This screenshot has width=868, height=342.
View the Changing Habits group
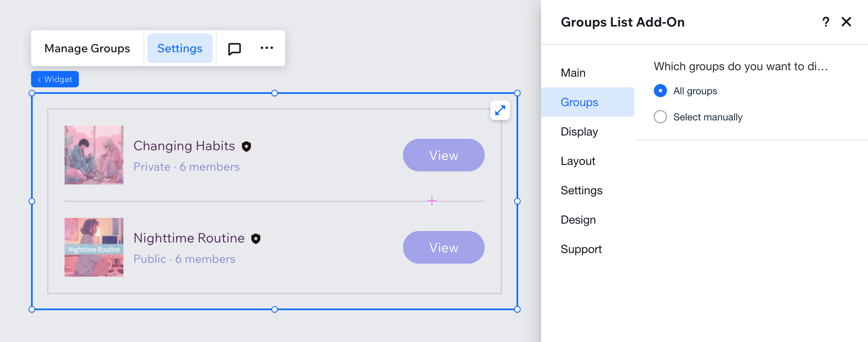tap(443, 155)
